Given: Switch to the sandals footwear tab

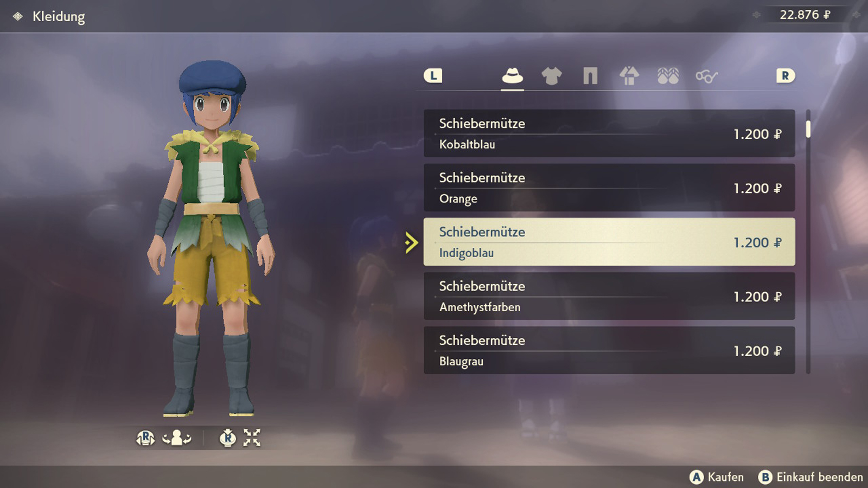Looking at the screenshot, I should [668, 76].
